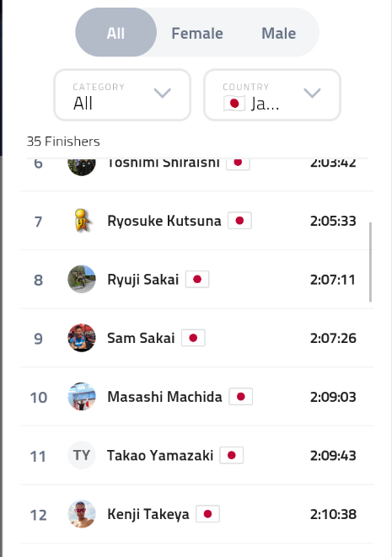Click Ryosuke Kutsuna's gold figure avatar
Screen dimensions: 392x557
tap(82, 221)
